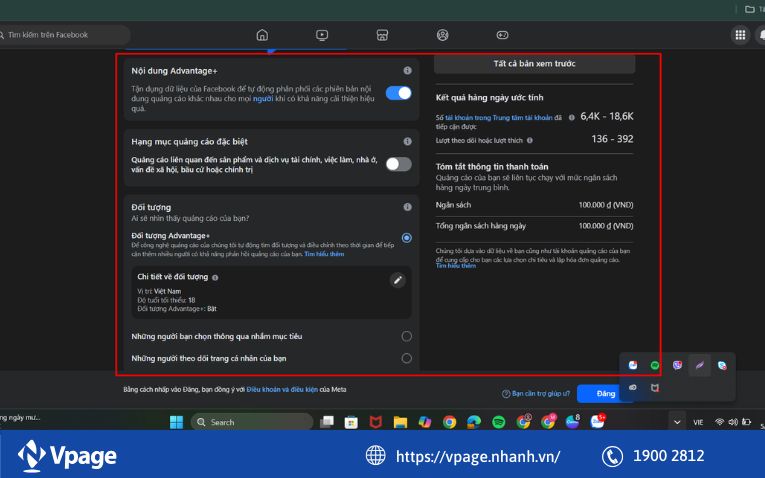Select Những người bạn chọn thông qua nhắm mục tiêu

[406, 337]
